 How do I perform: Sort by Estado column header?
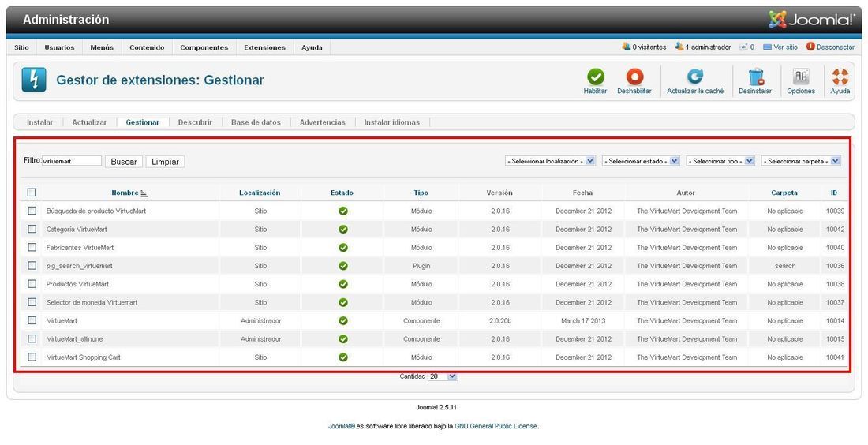(x=342, y=193)
